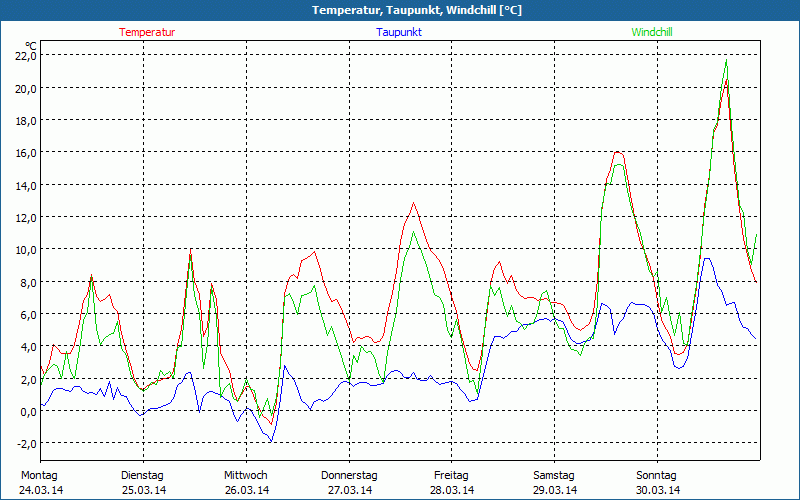Viewport: 800px width, 500px height.
Task: Click the green Windchill legend label
Action: click(652, 32)
